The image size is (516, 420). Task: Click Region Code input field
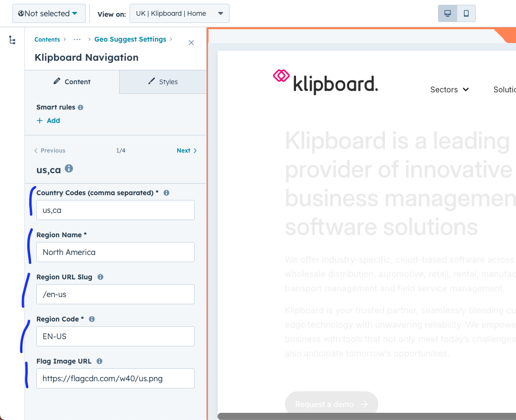pyautogui.click(x=116, y=336)
